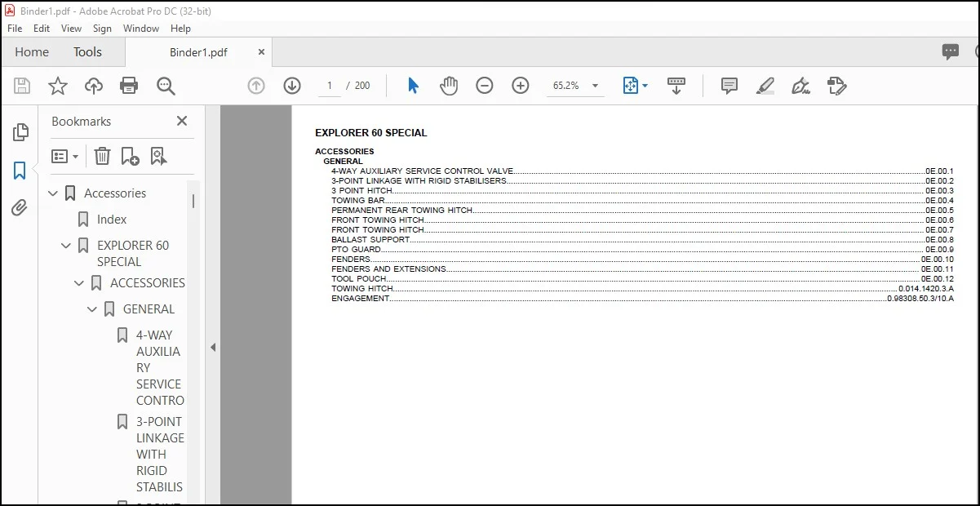Click FENDERS AND EXTENSIONS entry in document
The height and width of the screenshot is (506, 980).
pyautogui.click(x=388, y=269)
